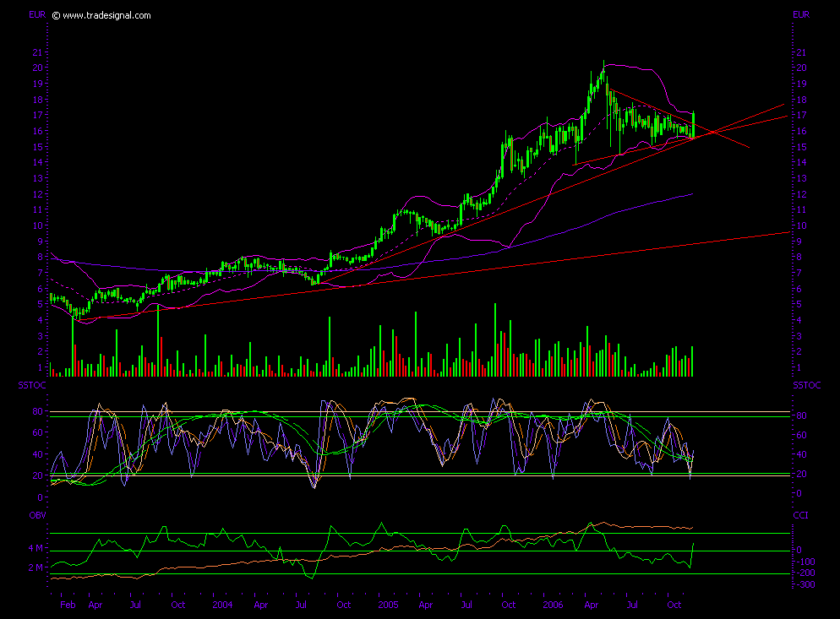Click the OBV indicator label

(37, 515)
